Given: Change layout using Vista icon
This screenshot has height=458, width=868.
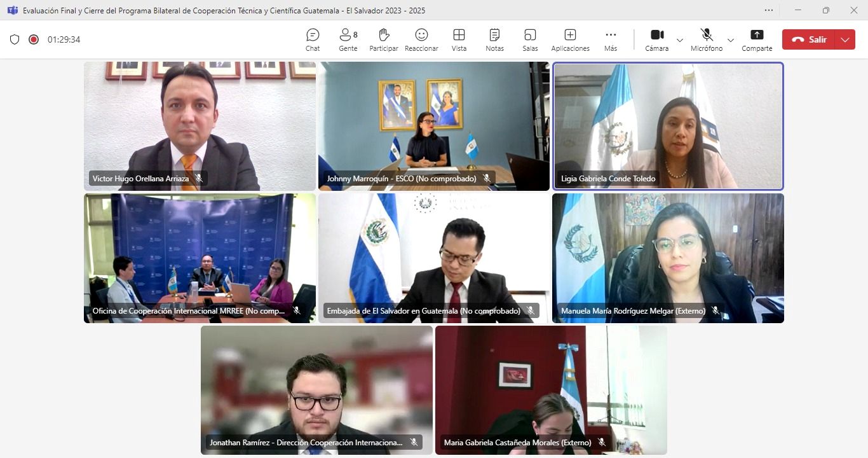Looking at the screenshot, I should coord(459,39).
